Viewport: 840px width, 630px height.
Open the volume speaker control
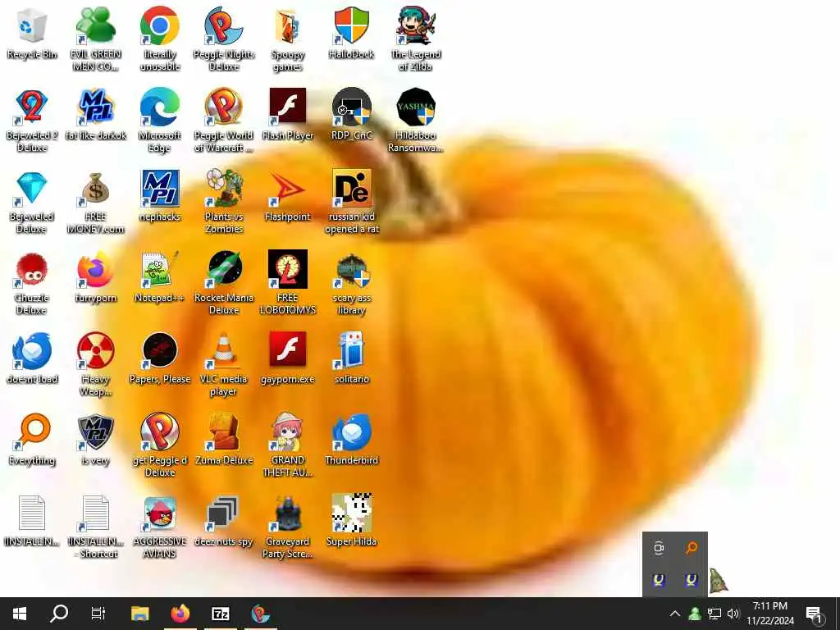(733, 614)
